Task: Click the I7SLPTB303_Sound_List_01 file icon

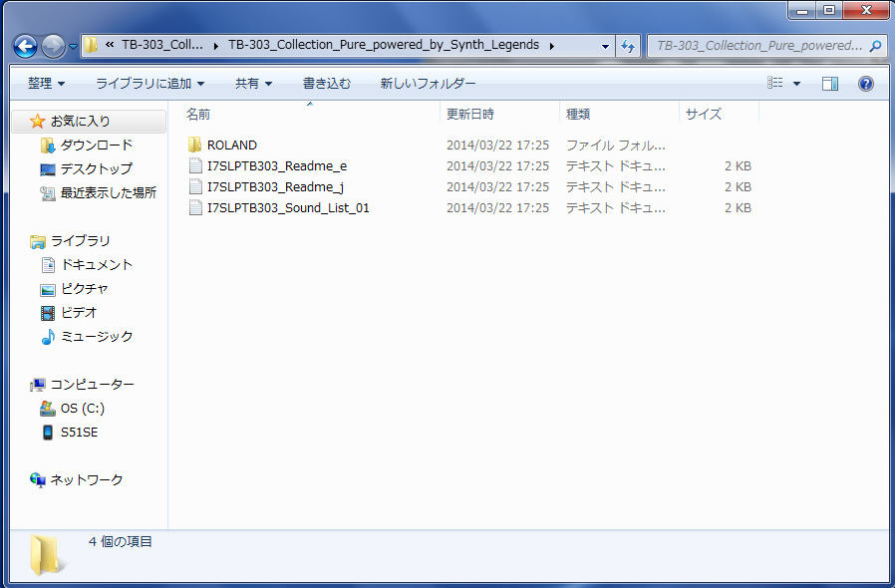Action: click(x=195, y=208)
